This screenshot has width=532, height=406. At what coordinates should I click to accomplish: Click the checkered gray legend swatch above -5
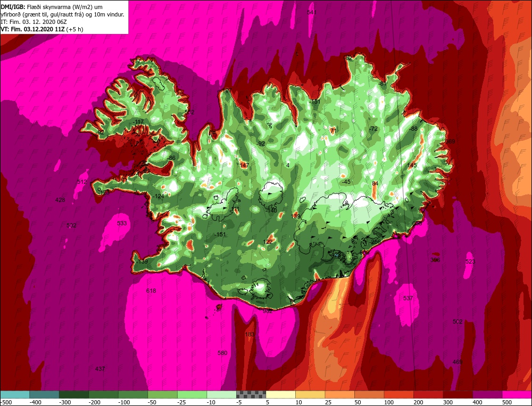pyautogui.click(x=251, y=394)
